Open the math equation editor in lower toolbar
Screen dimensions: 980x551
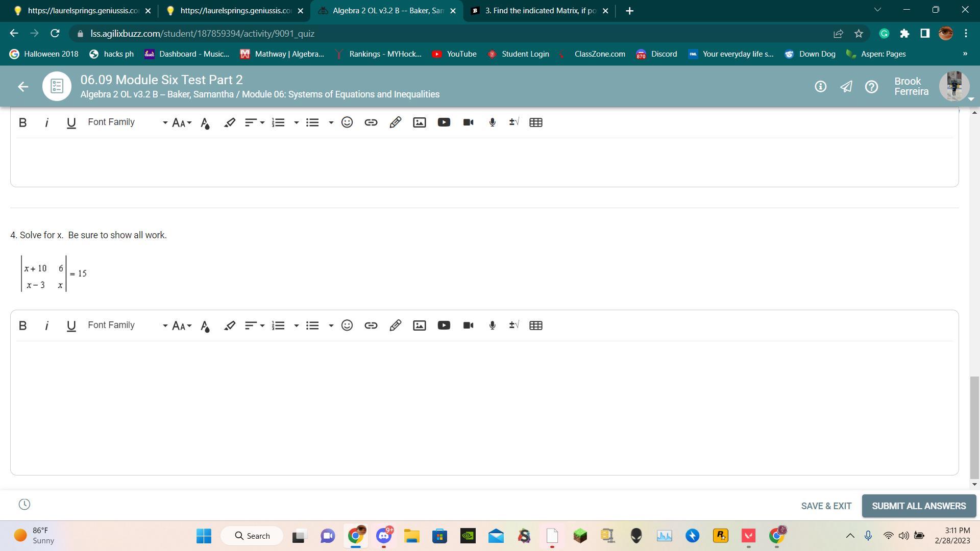pos(514,325)
